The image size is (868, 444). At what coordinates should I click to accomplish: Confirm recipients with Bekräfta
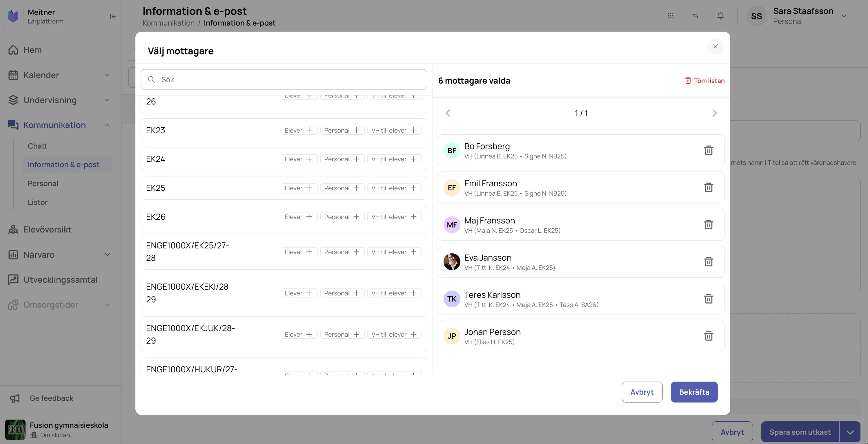[694, 392]
